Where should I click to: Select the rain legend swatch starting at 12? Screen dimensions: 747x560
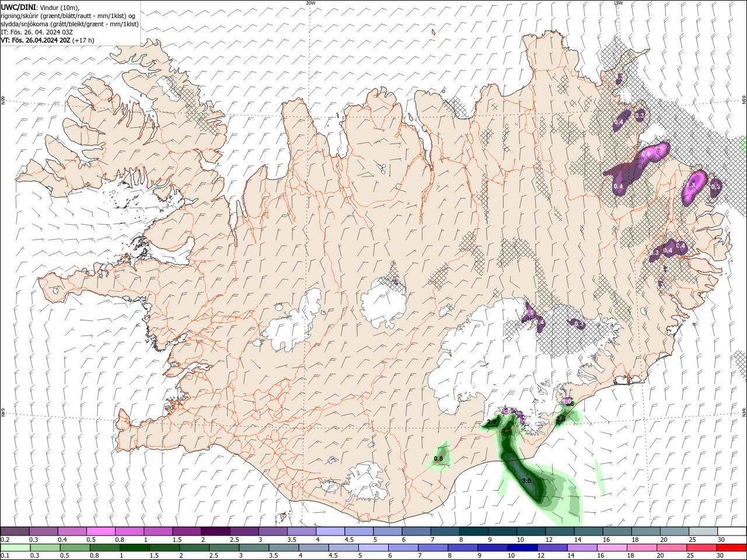tap(551, 548)
